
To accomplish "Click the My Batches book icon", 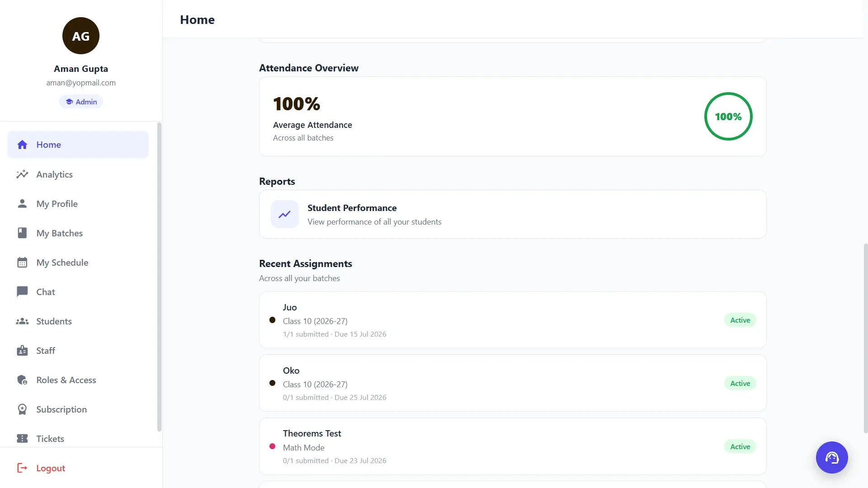I will coord(22,233).
